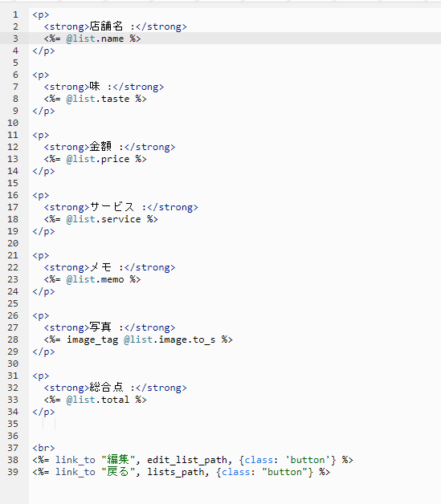
Task: Place cursor on '@list.memo' line
Action: click(92, 279)
